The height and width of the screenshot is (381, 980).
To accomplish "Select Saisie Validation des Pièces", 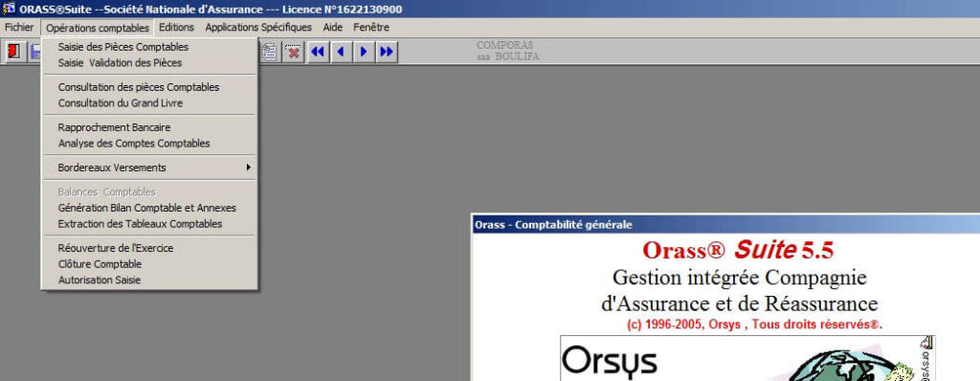I will click(x=150, y=63).
